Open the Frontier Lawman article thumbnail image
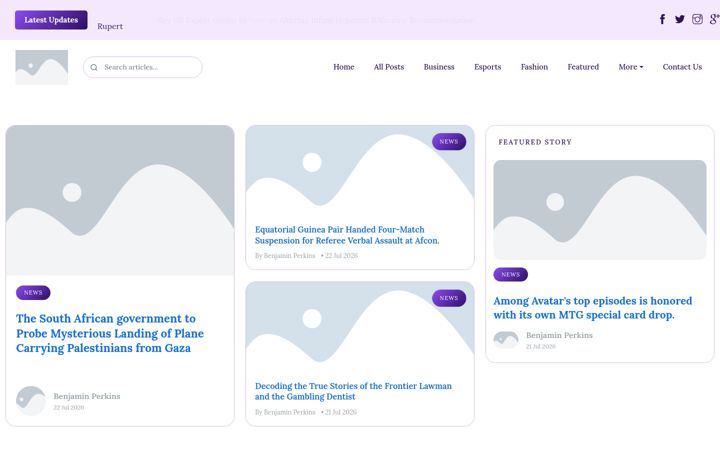This screenshot has height=450, width=720. pos(360,327)
